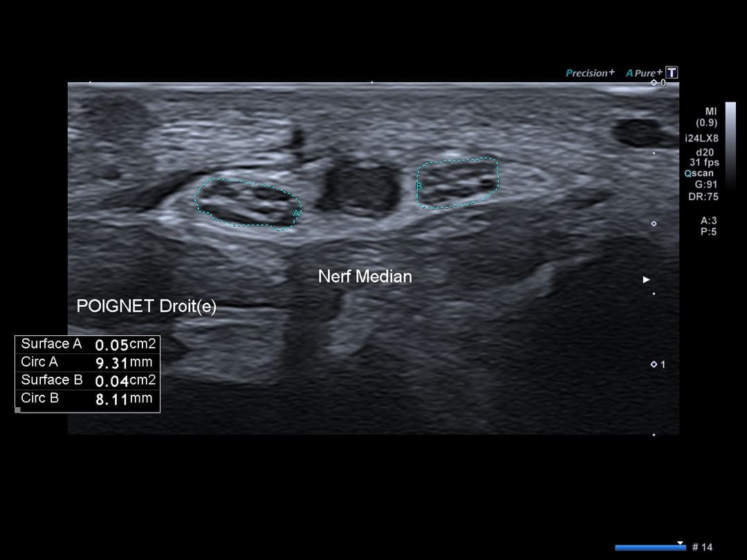Click the caliper A marker on left trace
This screenshot has width=747, height=560.
click(x=297, y=213)
